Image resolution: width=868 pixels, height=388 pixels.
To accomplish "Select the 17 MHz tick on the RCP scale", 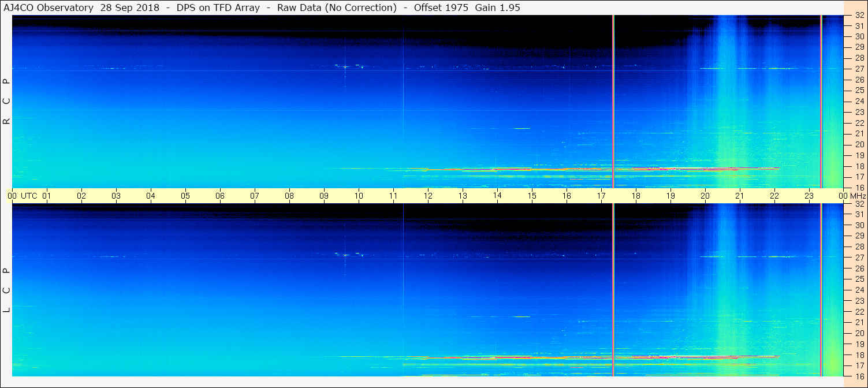I will click(859, 177).
